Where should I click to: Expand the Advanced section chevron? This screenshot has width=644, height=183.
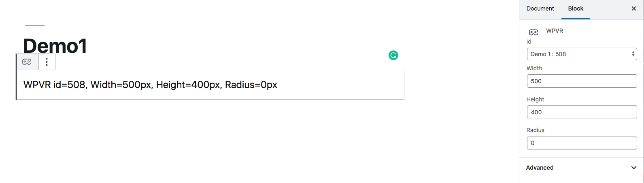coord(633,168)
